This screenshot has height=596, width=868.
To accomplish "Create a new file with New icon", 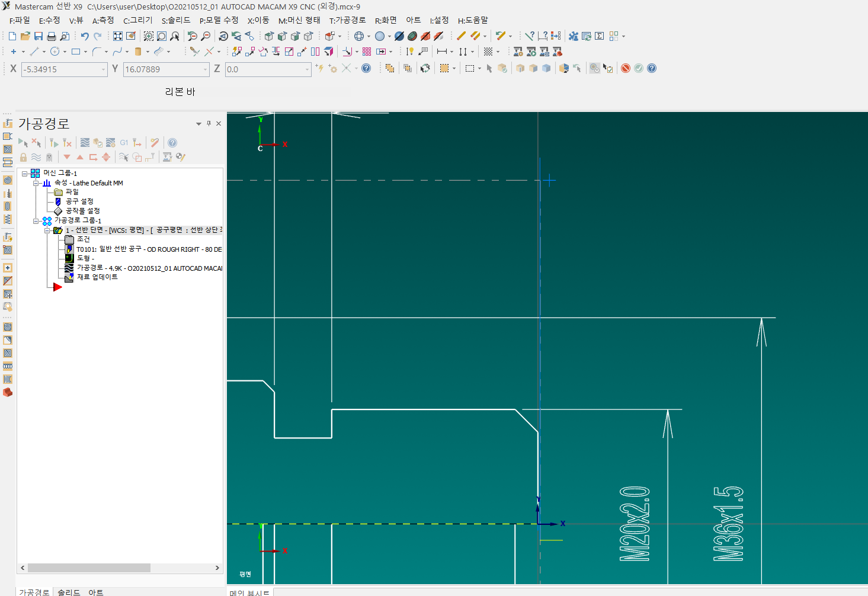I will point(12,36).
